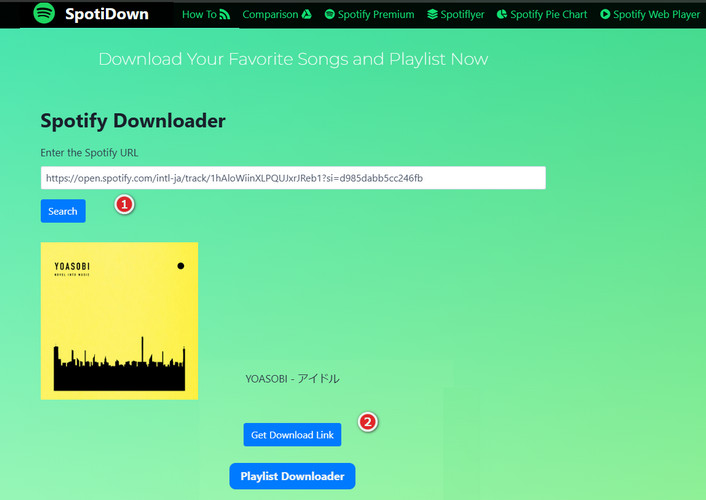Click the RSS icon beside How To
This screenshot has width=706, height=500.
224,14
